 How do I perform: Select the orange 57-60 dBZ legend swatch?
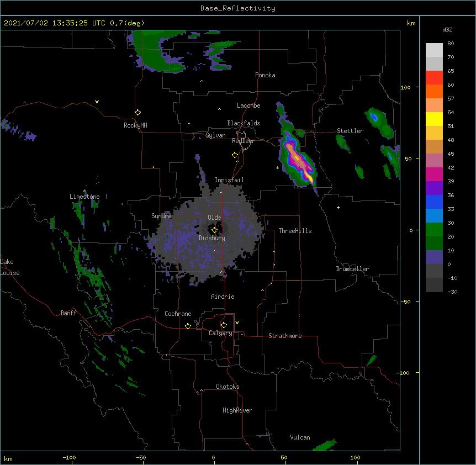[x=434, y=91]
